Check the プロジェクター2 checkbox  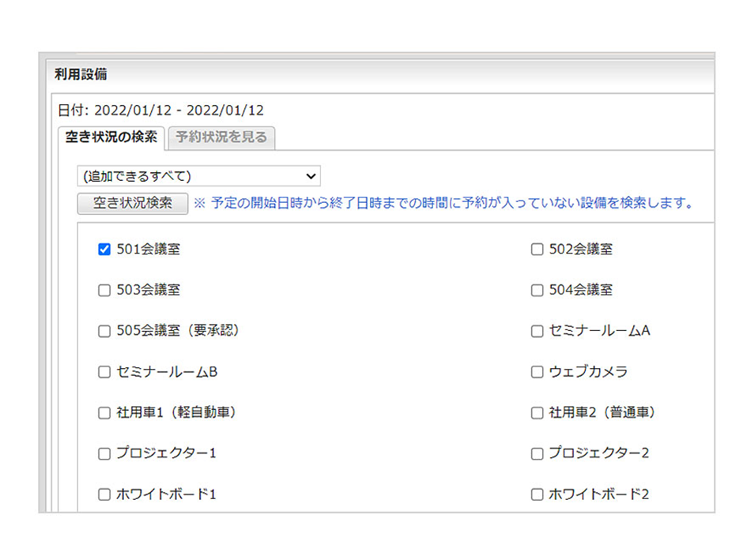pos(537,453)
